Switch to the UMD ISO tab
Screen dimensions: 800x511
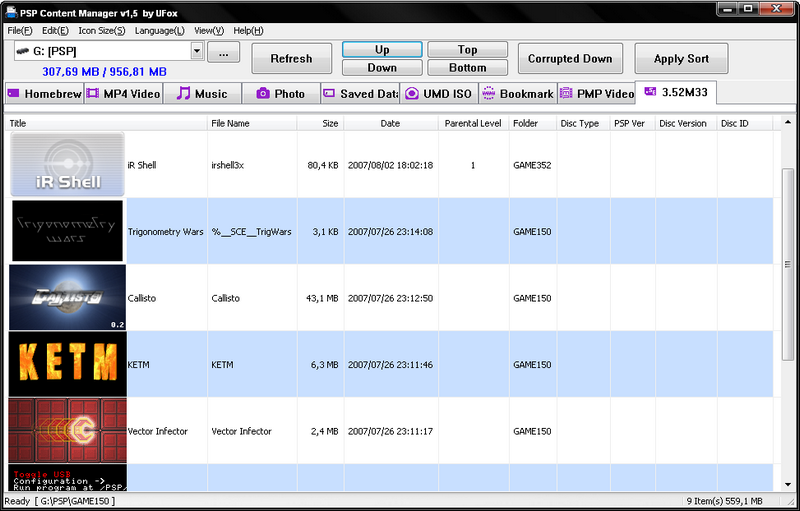[439, 94]
